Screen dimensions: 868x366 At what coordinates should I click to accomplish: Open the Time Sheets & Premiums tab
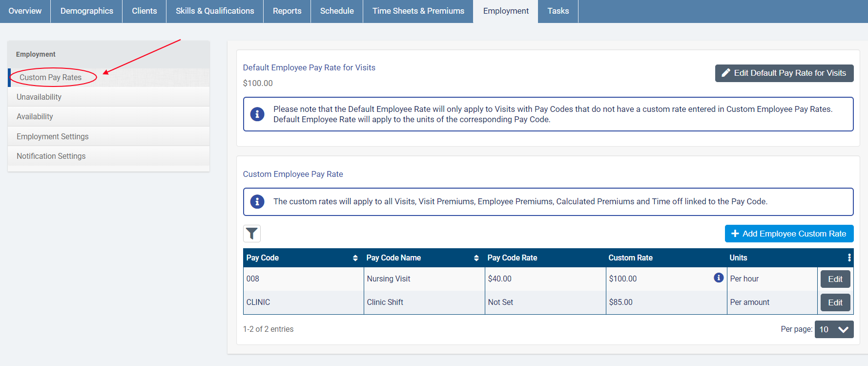pyautogui.click(x=418, y=11)
